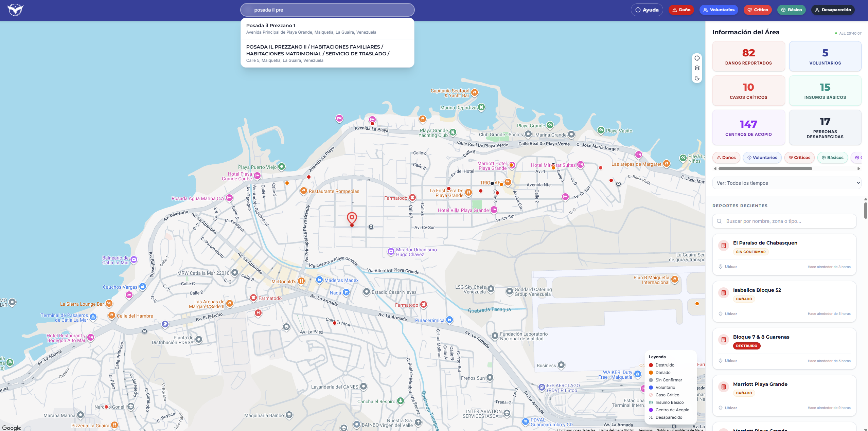The width and height of the screenshot is (868, 431).
Task: Click the filter chips scroll left arrow
Action: (715, 168)
